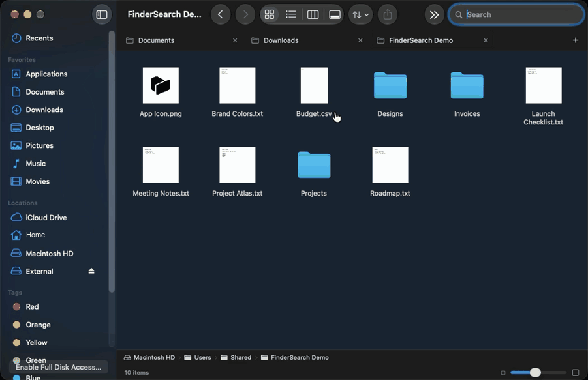Switch to gallery view

(x=335, y=14)
